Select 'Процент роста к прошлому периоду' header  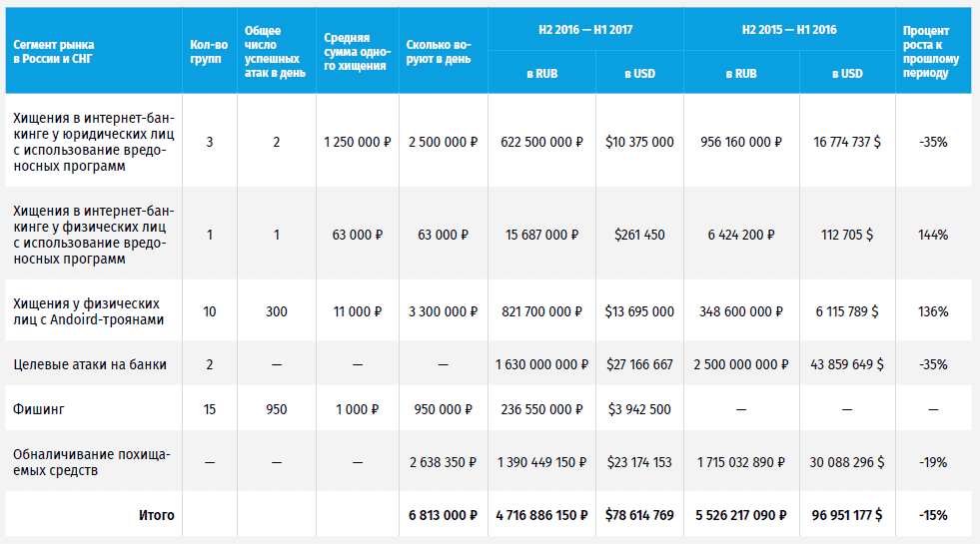(x=932, y=52)
